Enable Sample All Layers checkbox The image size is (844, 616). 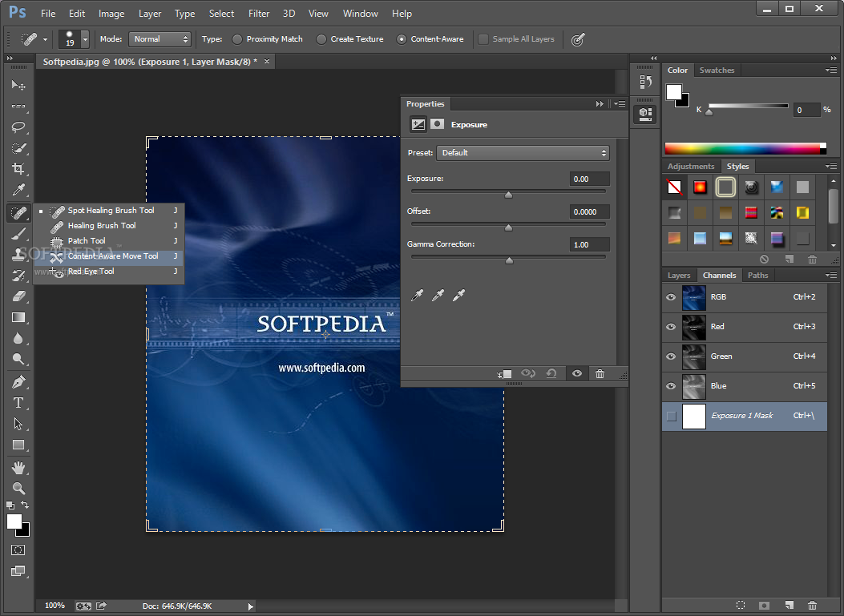[483, 39]
